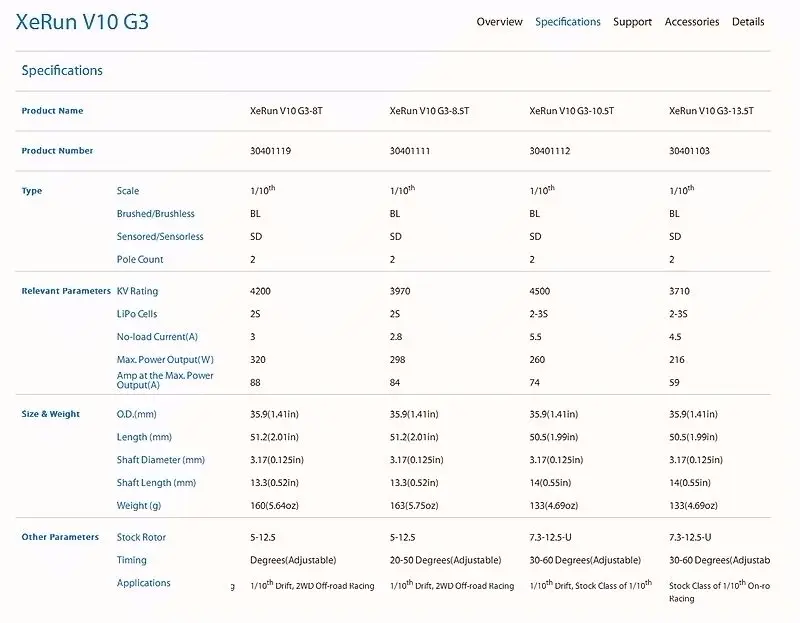The width and height of the screenshot is (800, 623).
Task: Select the XeRun V10 G3-13.5T column header
Action: (711, 111)
